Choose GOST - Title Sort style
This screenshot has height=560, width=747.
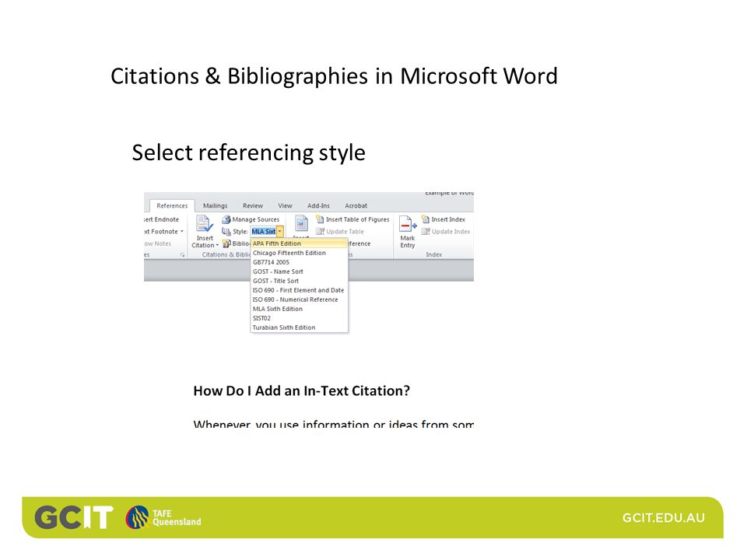(x=299, y=281)
